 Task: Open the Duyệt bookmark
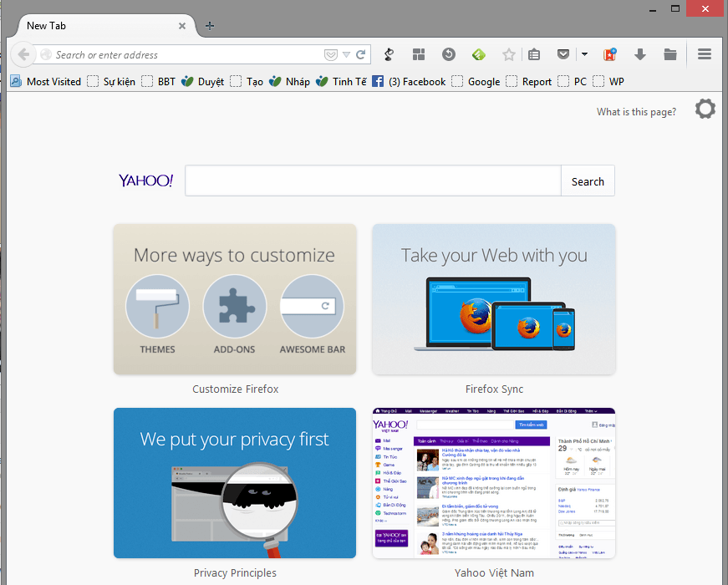(x=203, y=82)
